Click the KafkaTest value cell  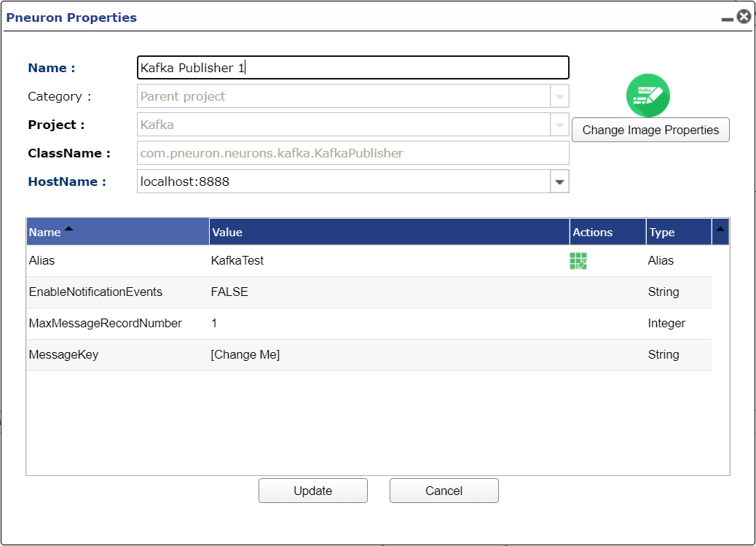coord(237,261)
